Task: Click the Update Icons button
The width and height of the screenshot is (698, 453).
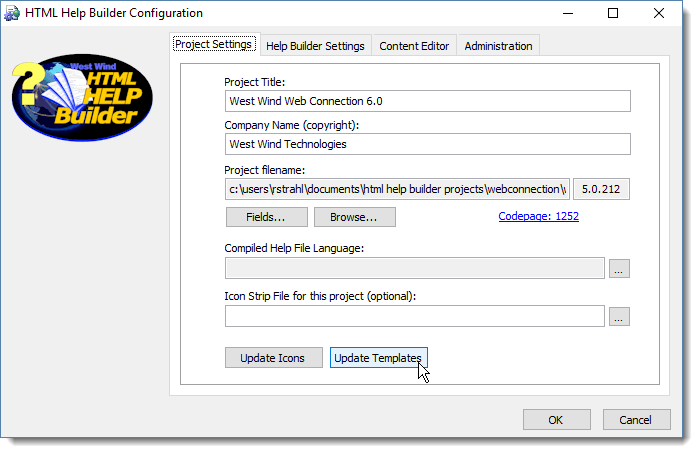Action: pos(273,358)
